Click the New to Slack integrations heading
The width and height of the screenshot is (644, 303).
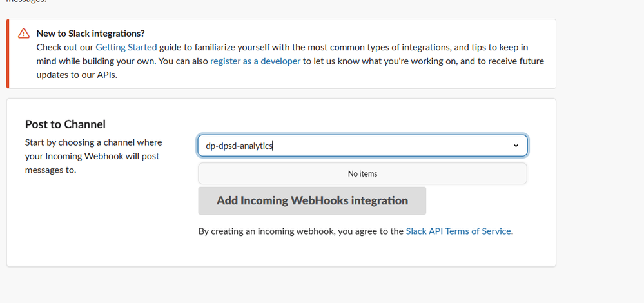coord(90,33)
